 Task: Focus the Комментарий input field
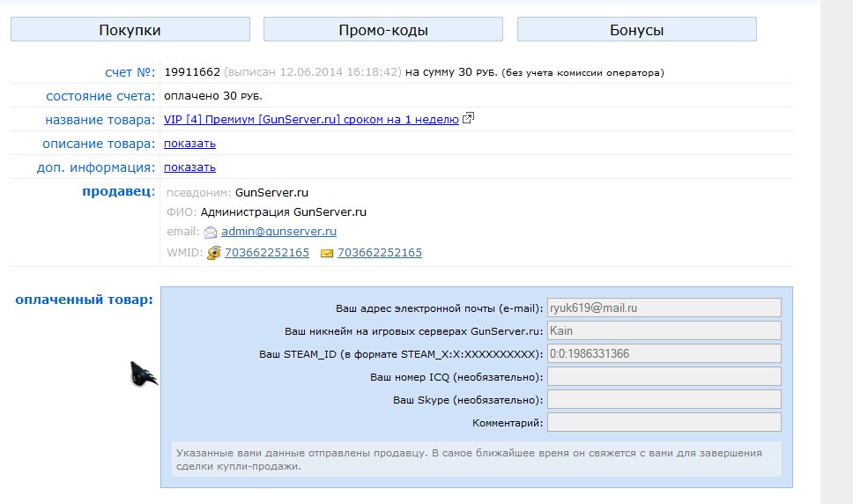coord(664,423)
